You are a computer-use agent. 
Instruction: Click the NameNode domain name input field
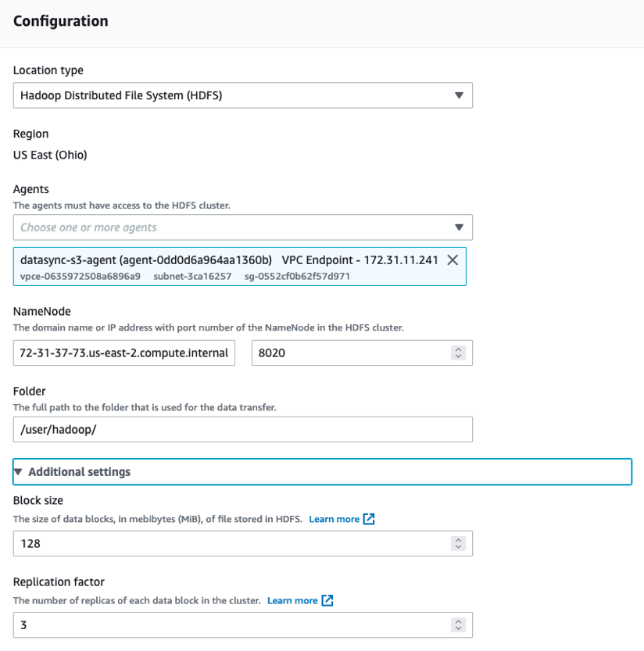123,352
